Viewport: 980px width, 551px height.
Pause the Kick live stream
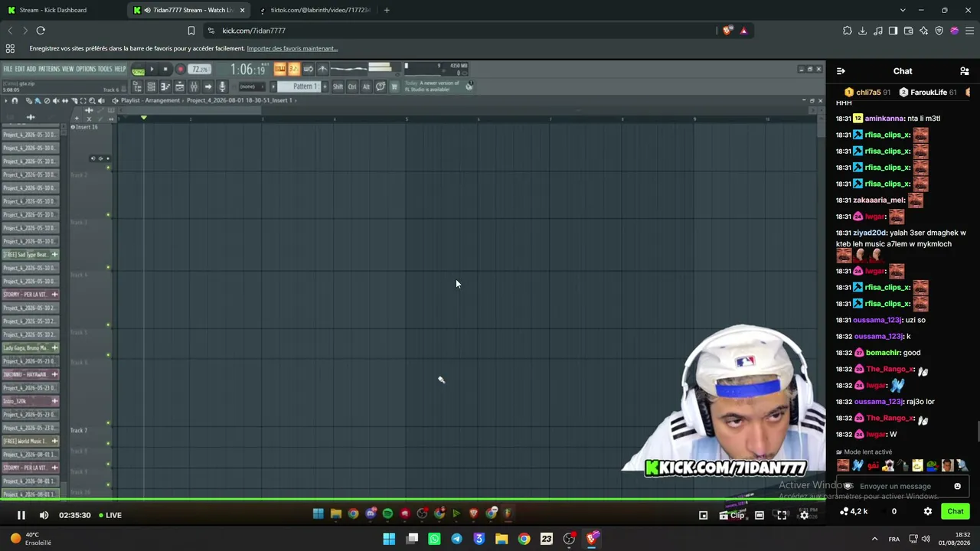(x=21, y=515)
